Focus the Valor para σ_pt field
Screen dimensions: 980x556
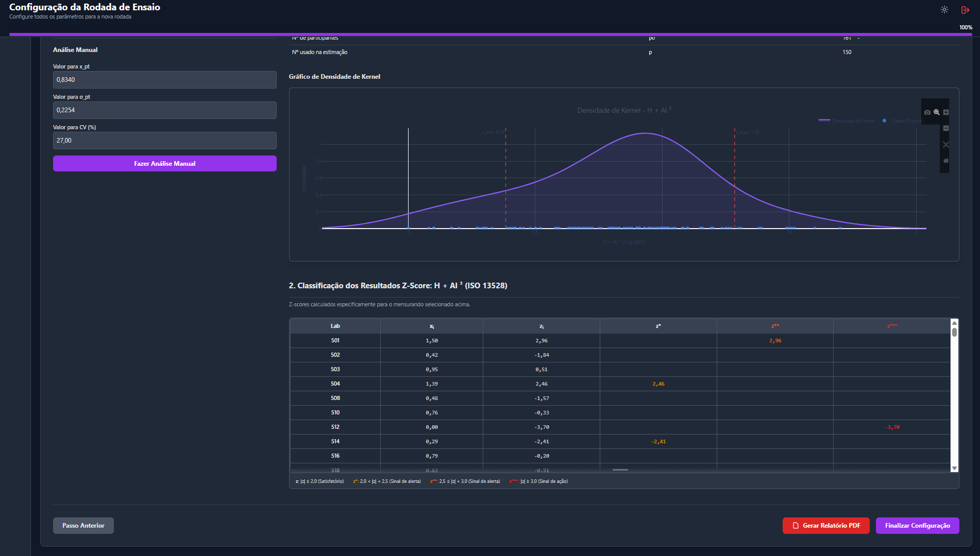click(x=165, y=110)
